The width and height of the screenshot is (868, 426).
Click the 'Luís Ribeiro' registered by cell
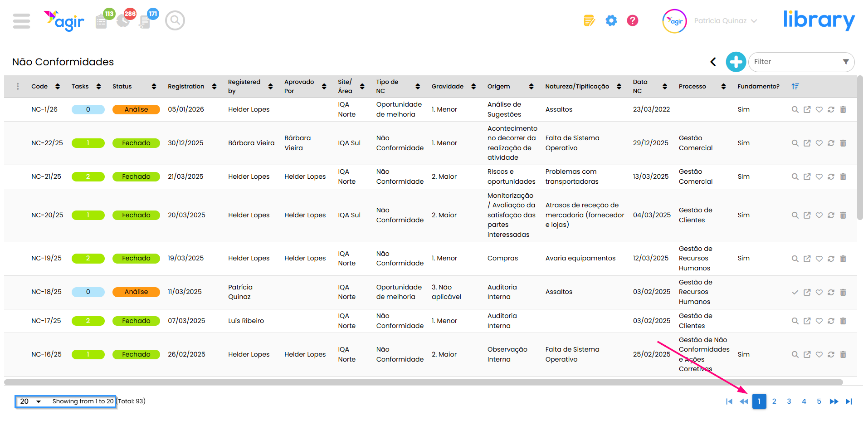point(246,321)
